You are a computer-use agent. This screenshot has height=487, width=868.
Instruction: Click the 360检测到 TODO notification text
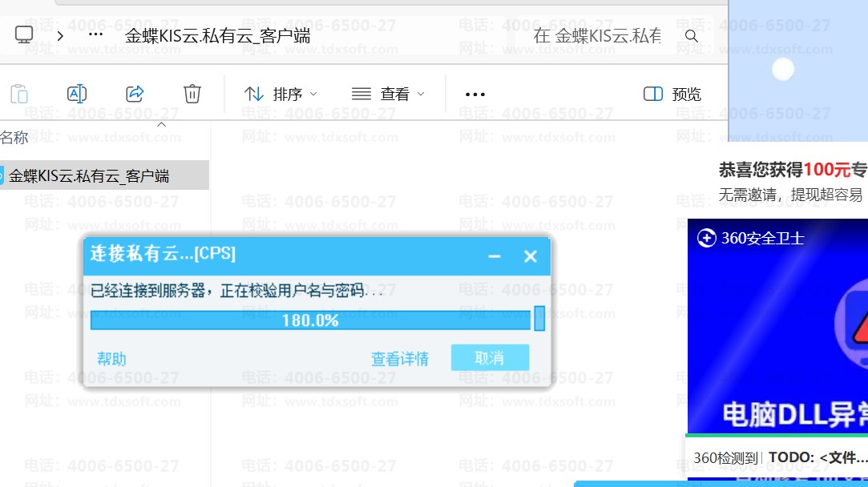click(780, 457)
